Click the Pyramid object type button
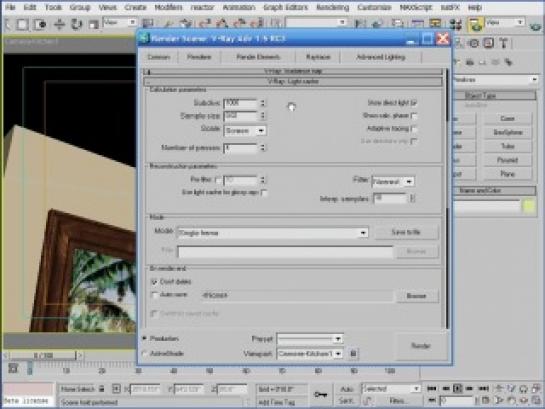Image resolution: width=545 pixels, height=409 pixels. [x=507, y=160]
